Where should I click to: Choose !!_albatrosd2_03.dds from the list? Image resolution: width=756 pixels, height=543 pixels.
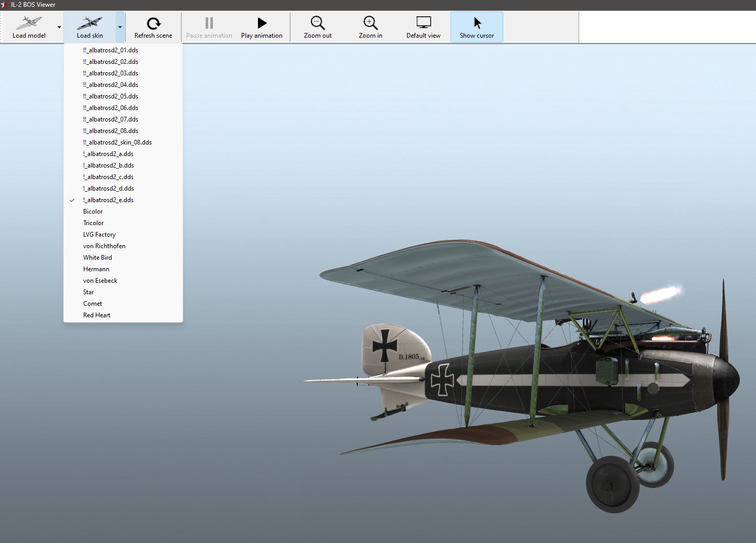[123, 73]
